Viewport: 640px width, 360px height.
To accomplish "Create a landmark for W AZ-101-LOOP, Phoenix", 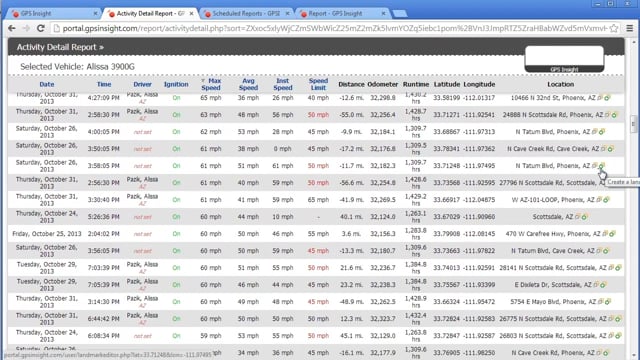I will pos(607,200).
